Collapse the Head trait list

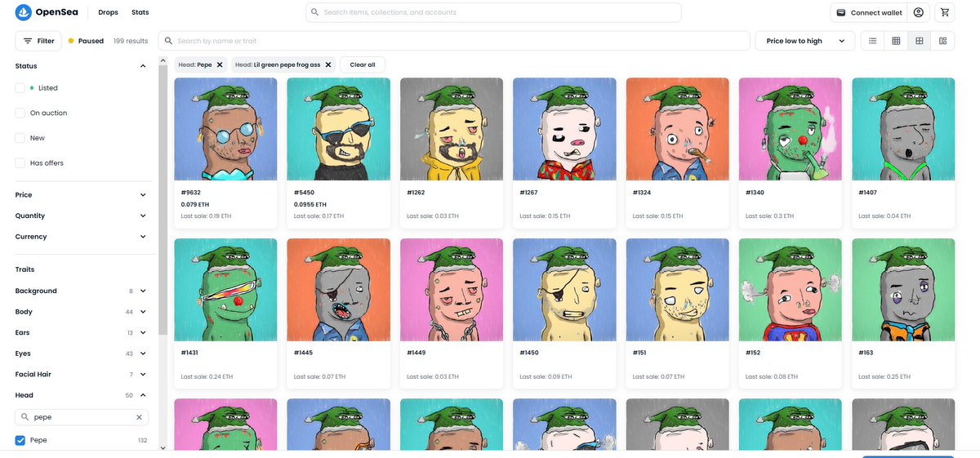(x=143, y=395)
